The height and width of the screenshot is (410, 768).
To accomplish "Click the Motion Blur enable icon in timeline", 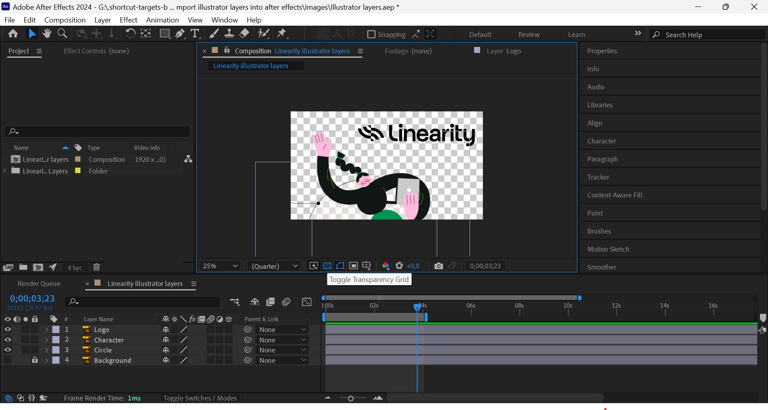I will pyautogui.click(x=286, y=302).
